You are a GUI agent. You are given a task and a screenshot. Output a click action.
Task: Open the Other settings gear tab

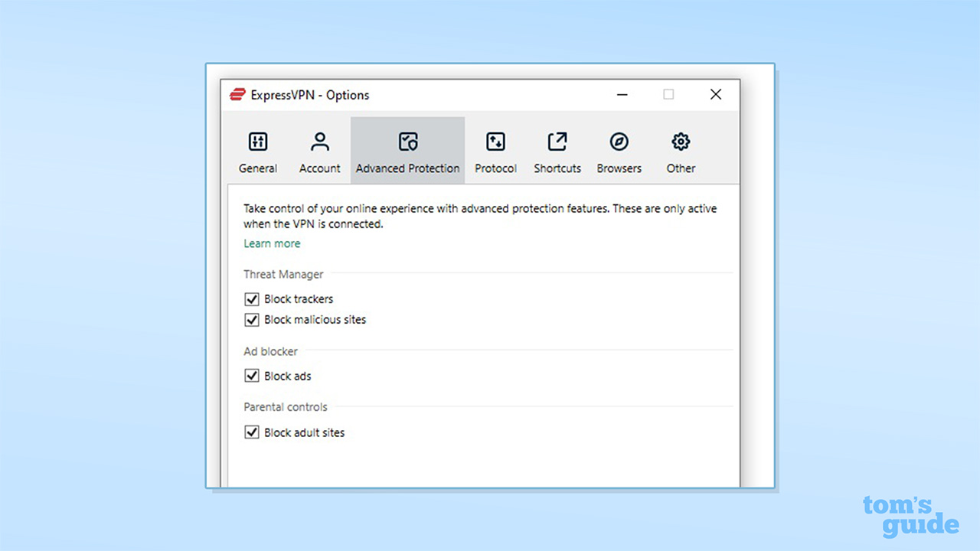pos(681,152)
